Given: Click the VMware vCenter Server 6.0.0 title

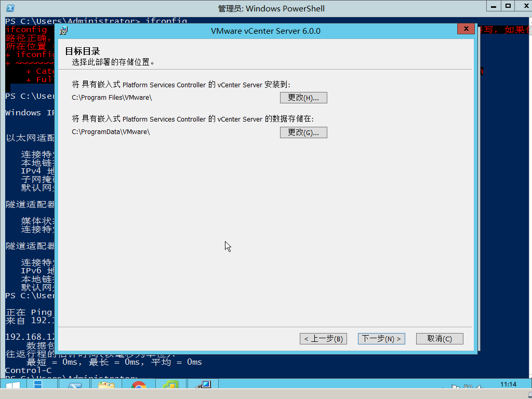Looking at the screenshot, I should (265, 31).
